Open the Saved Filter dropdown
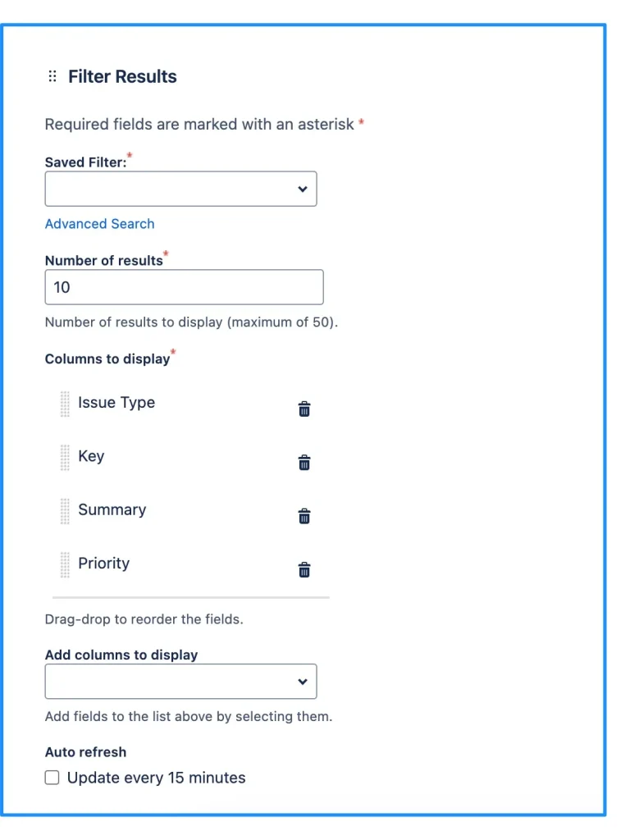Viewport: 630px width, 840px height. click(x=180, y=189)
